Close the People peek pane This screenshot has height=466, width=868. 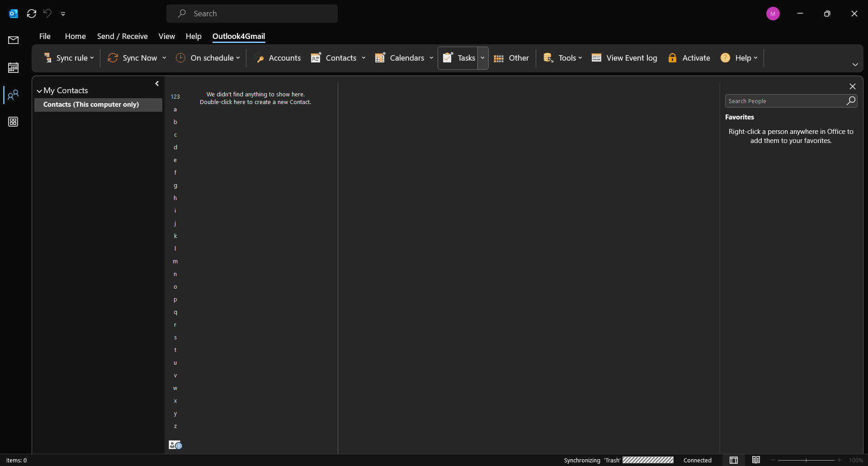tap(853, 86)
